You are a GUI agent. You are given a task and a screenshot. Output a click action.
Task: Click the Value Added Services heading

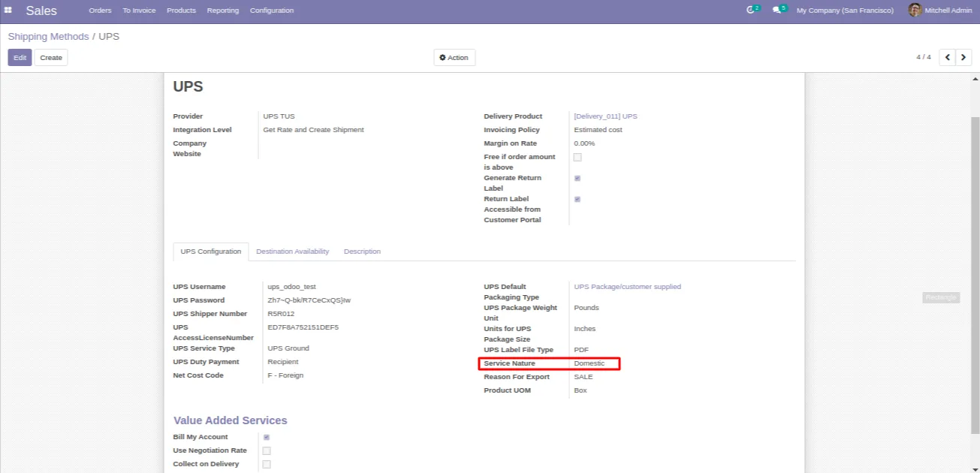tap(231, 420)
